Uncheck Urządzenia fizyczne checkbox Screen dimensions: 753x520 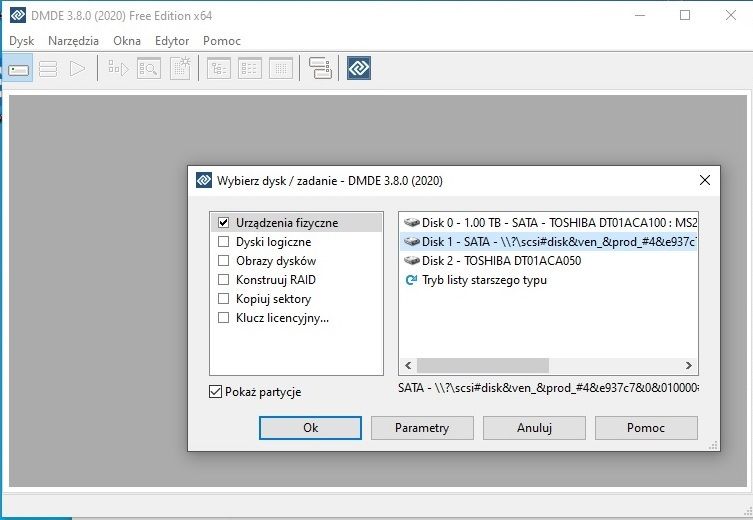coord(223,222)
